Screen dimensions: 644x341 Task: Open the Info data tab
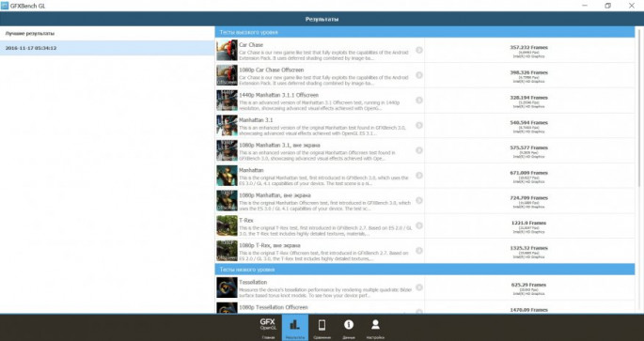[349, 328]
